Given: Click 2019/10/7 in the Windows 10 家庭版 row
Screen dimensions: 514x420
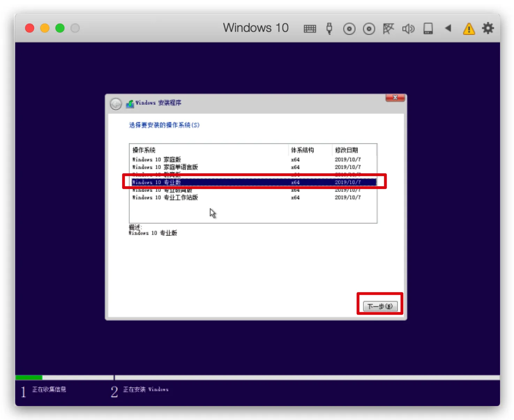Looking at the screenshot, I should coord(348,159).
